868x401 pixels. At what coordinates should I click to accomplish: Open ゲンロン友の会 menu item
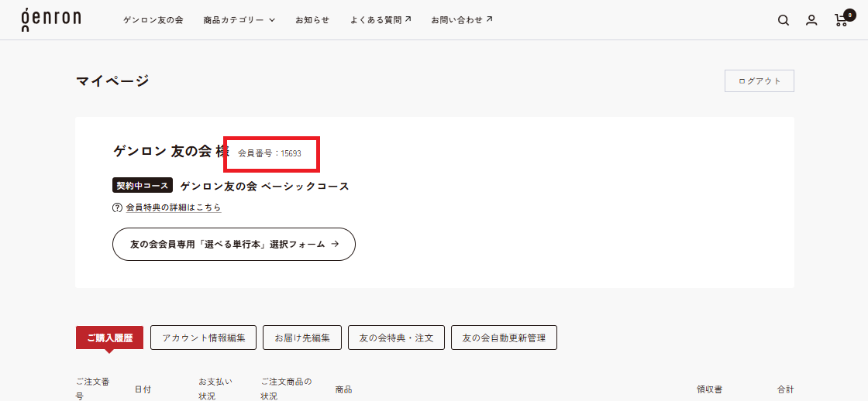click(x=153, y=20)
